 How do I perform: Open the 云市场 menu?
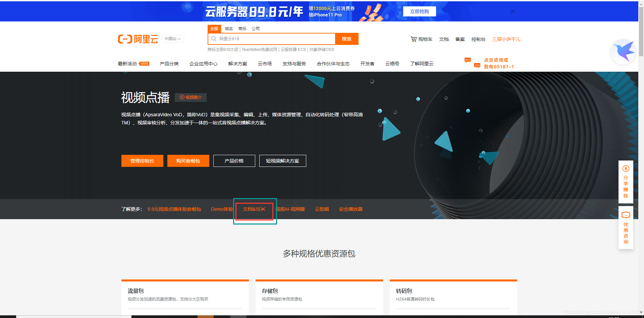[265, 64]
